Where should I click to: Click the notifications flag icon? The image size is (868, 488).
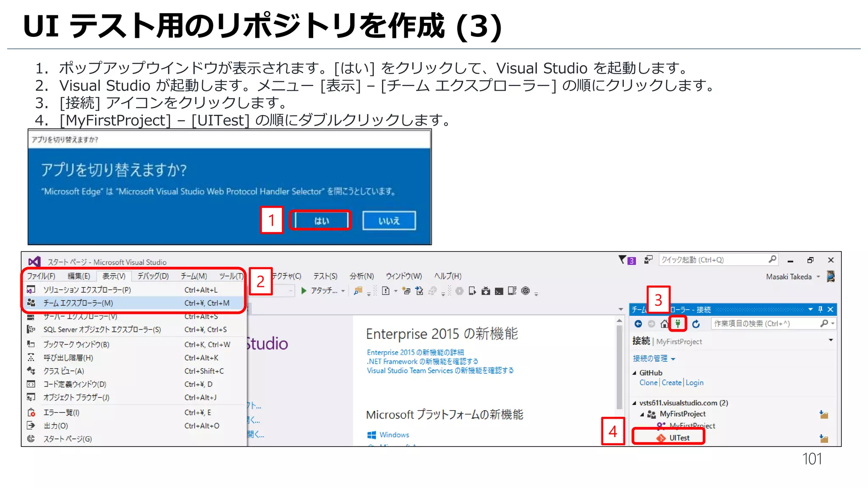click(622, 259)
